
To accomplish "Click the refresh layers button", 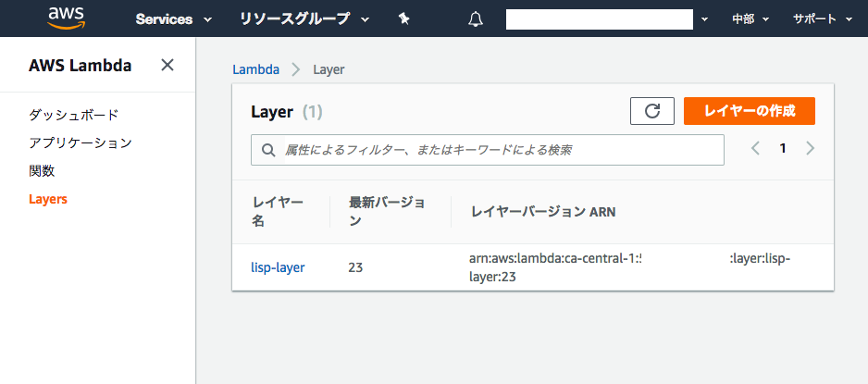I will coord(652,111).
